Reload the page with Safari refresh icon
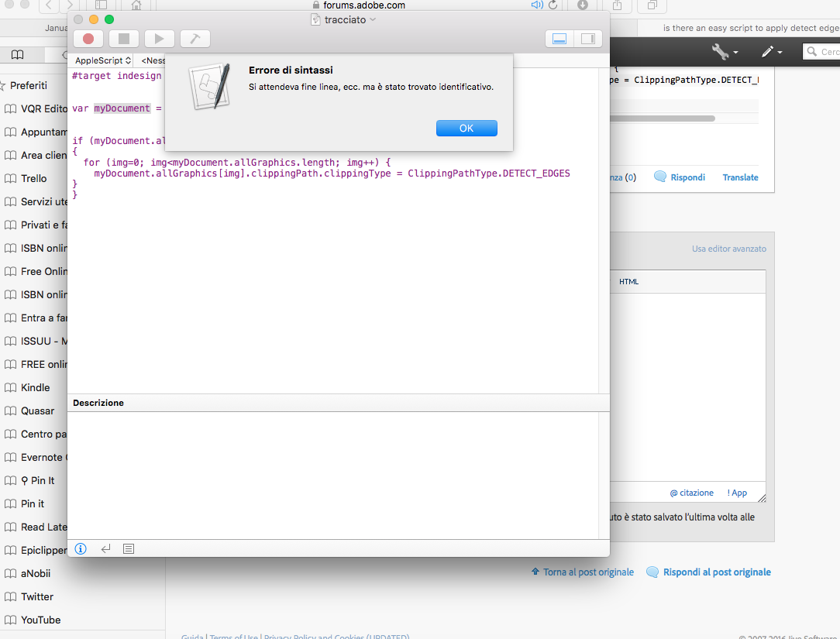The width and height of the screenshot is (840, 639). tap(553, 5)
